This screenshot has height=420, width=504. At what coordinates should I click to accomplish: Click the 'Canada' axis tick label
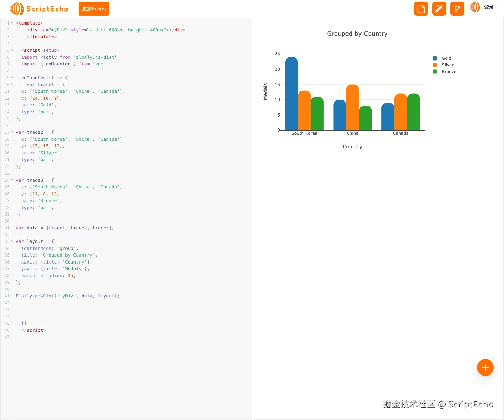[x=401, y=133]
